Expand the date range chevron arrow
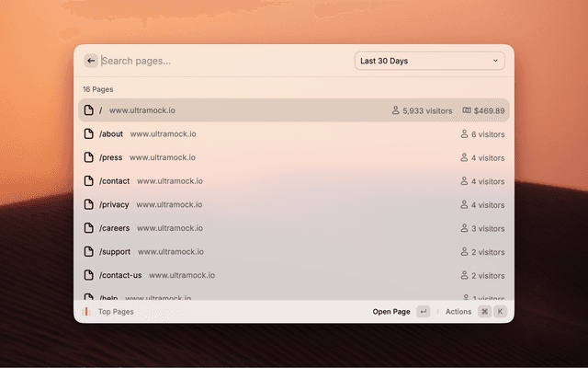The image size is (588, 368). pyautogui.click(x=496, y=61)
